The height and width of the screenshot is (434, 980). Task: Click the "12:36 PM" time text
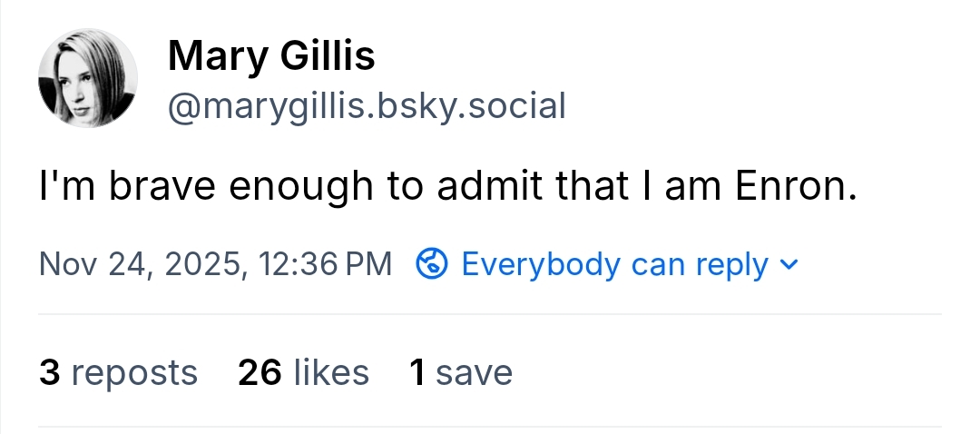pyautogui.click(x=325, y=264)
